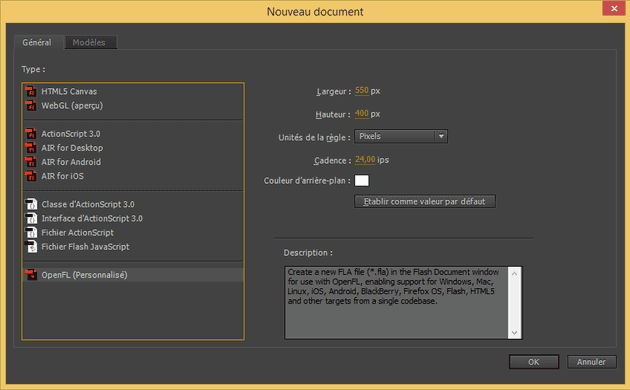Click the Fichier ActionScript icon
Viewport: 630px width, 390px height.
[31, 233]
